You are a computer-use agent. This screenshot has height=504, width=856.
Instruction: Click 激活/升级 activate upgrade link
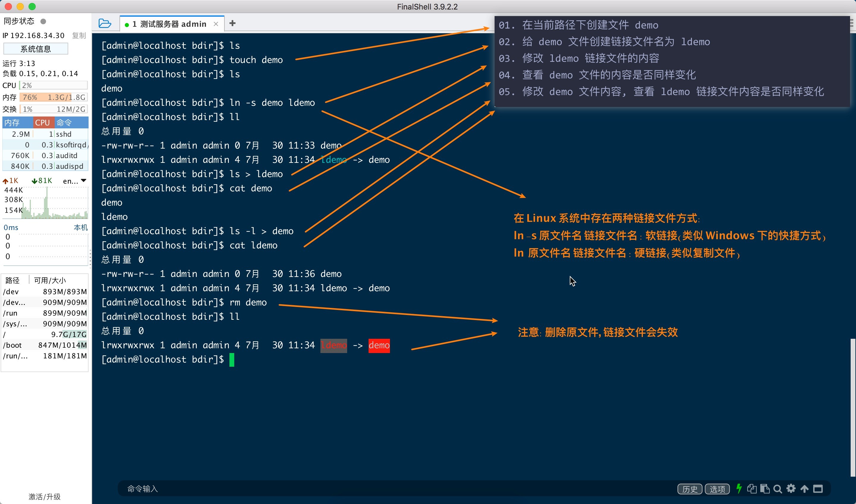point(45,497)
